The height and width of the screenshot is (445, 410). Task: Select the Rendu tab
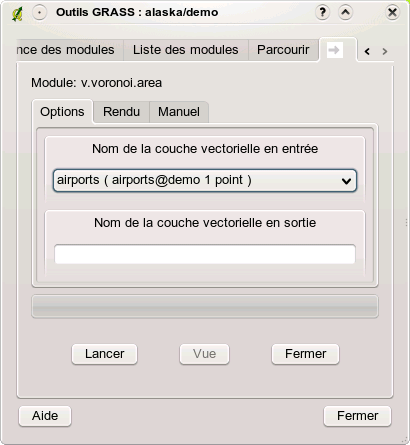point(121,112)
